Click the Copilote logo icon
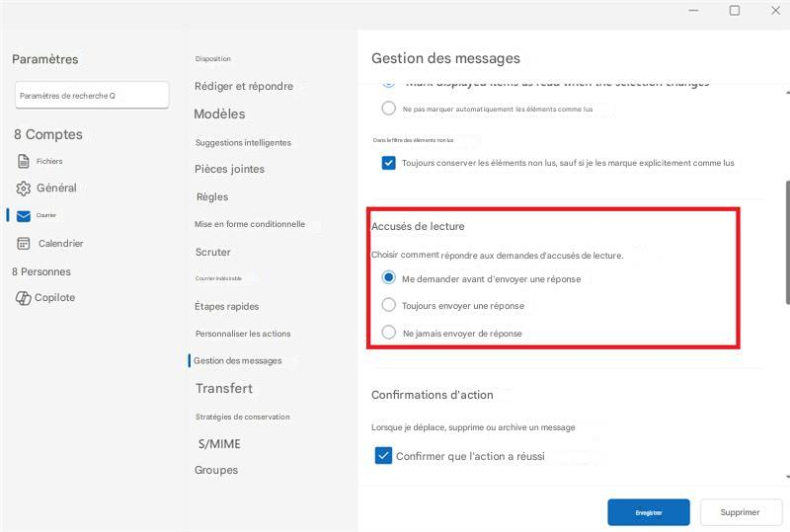Image resolution: width=790 pixels, height=532 pixels. click(23, 298)
